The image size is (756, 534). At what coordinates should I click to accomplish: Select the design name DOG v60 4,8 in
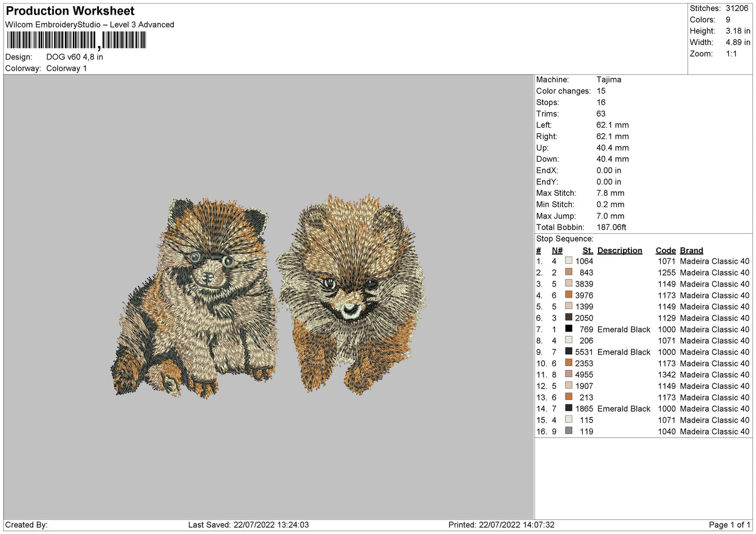(74, 57)
